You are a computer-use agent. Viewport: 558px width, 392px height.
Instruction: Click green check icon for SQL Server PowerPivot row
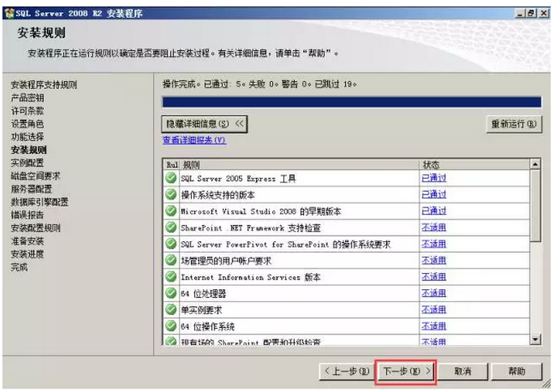[x=171, y=244]
